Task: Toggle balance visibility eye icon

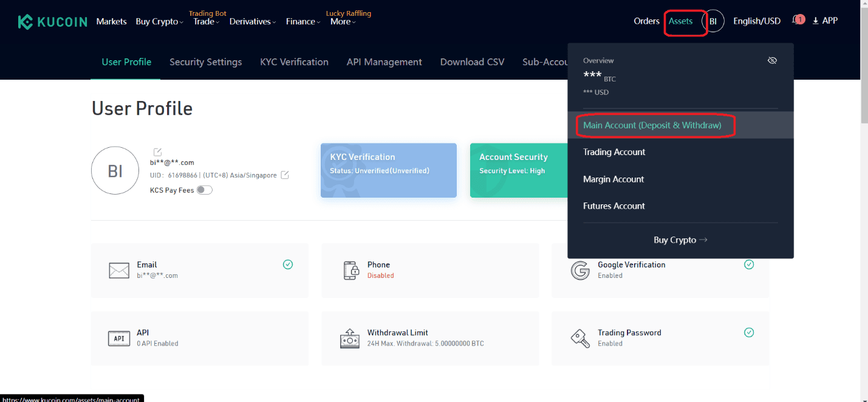Action: click(772, 60)
